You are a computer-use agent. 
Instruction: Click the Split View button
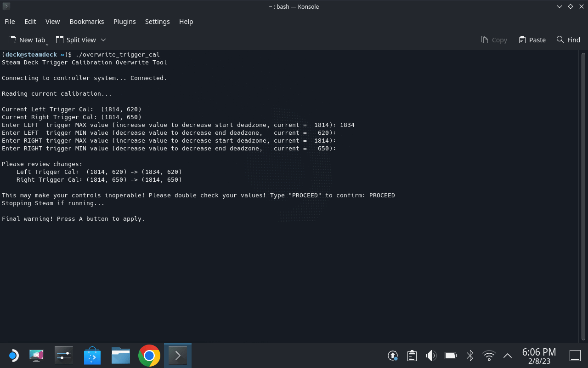click(x=76, y=40)
